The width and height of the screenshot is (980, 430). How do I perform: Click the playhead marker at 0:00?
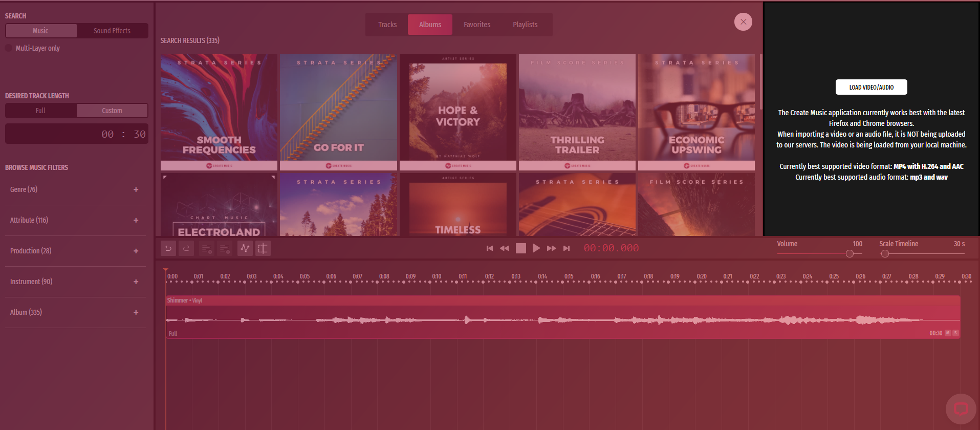point(166,270)
